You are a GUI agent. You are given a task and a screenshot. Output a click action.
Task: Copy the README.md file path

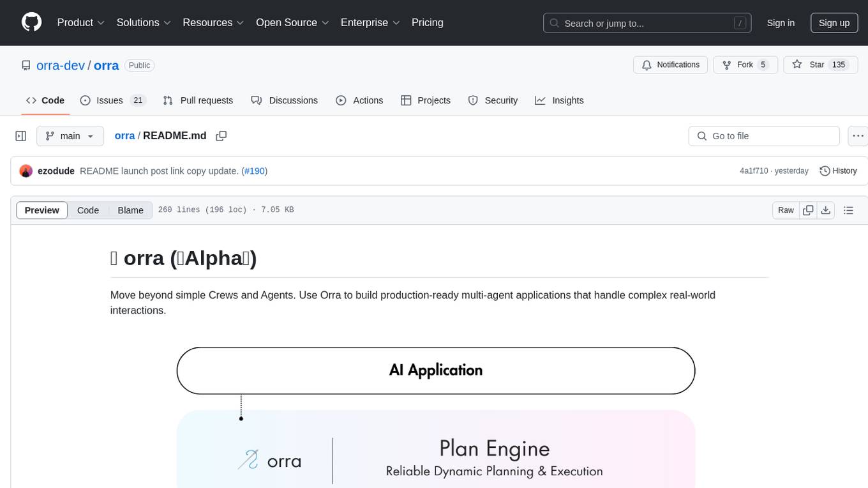(x=221, y=136)
